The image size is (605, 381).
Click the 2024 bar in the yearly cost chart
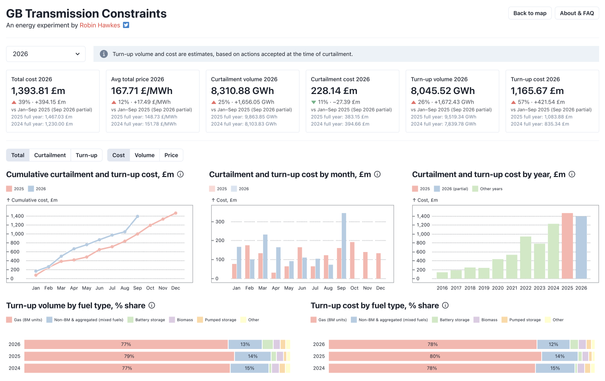553,251
